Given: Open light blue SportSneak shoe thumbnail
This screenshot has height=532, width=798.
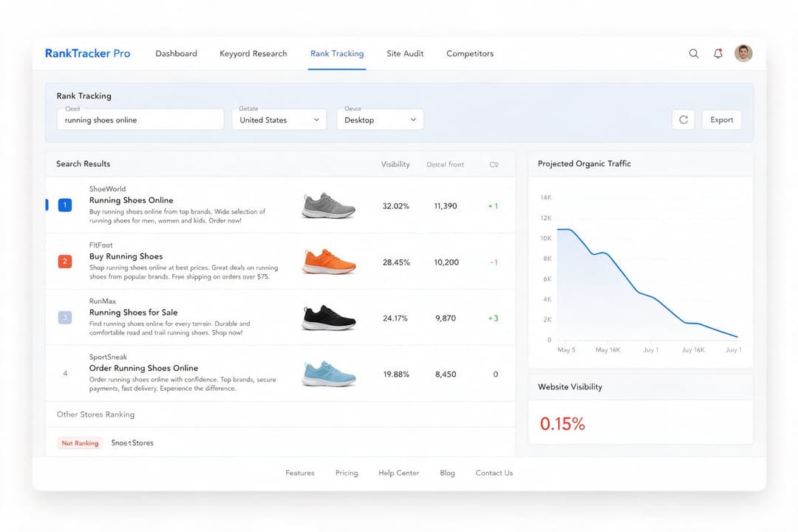Looking at the screenshot, I should pyautogui.click(x=328, y=374).
